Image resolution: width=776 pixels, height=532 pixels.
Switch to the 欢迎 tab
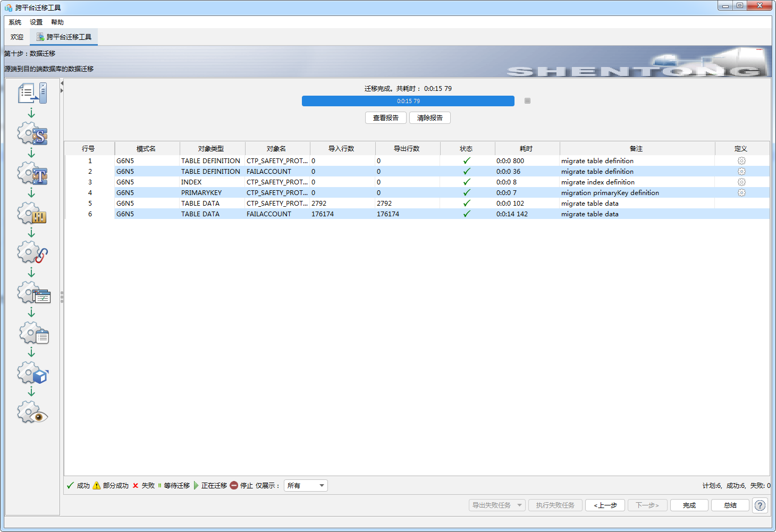(17, 37)
